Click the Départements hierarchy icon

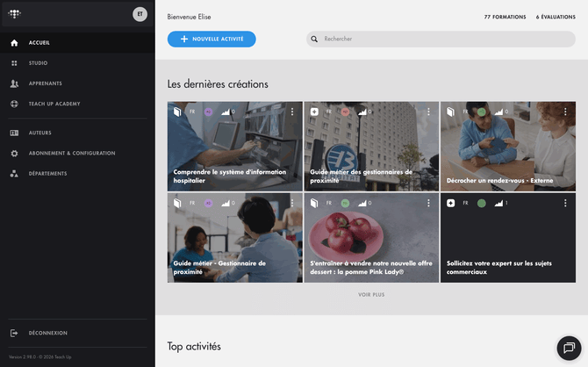click(14, 173)
